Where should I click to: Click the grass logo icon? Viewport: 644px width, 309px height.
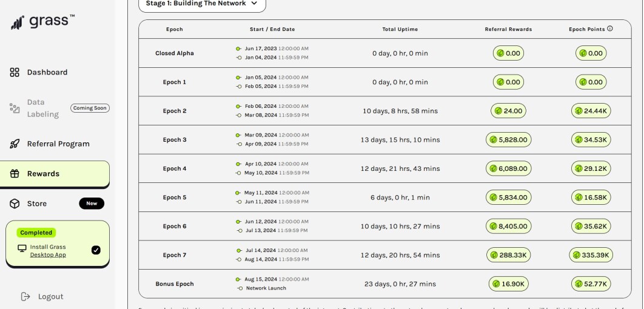pyautogui.click(x=17, y=22)
